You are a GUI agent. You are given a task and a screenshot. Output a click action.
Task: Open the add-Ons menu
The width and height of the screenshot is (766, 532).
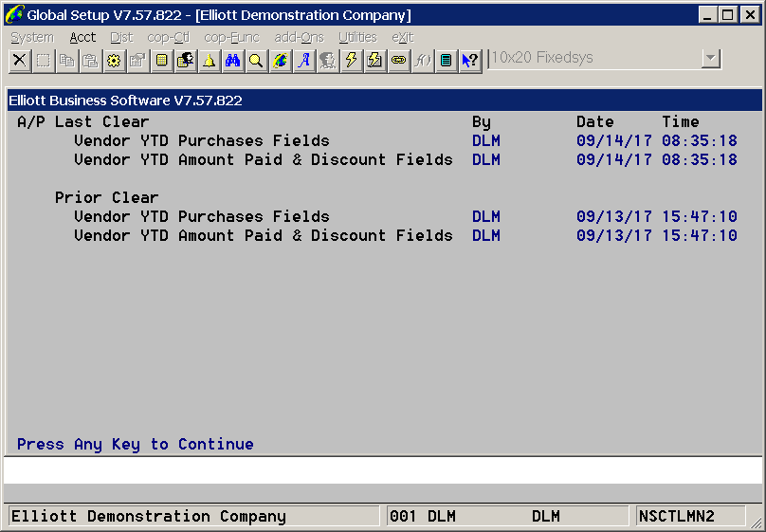[299, 37]
